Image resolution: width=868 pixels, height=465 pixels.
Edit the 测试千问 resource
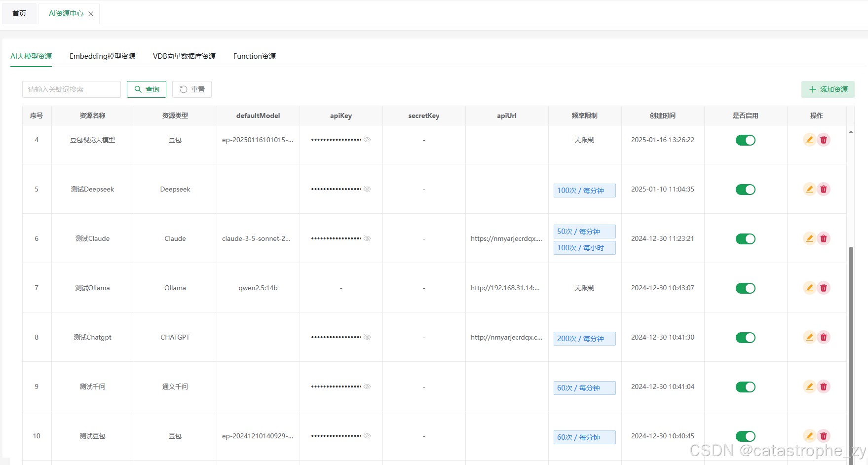809,387
